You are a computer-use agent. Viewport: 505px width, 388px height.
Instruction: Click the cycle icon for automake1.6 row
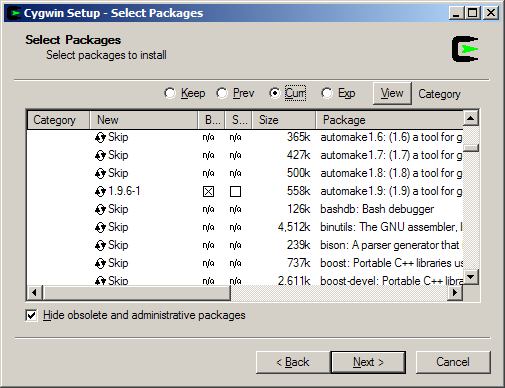100,137
